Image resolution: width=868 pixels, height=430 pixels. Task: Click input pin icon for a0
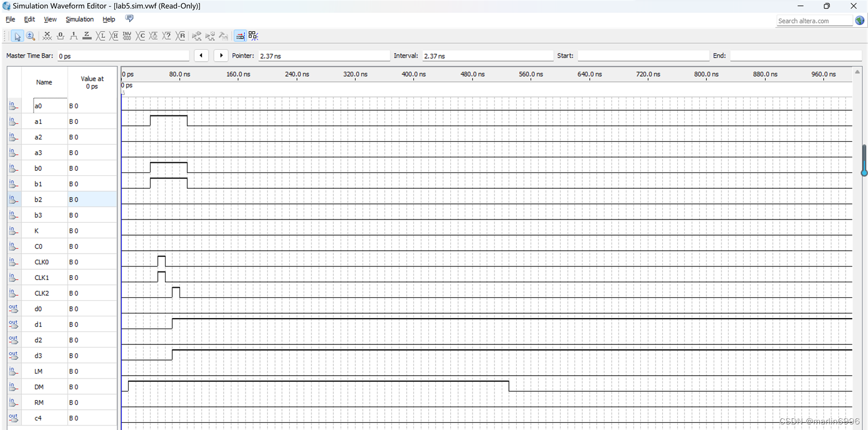(x=13, y=105)
